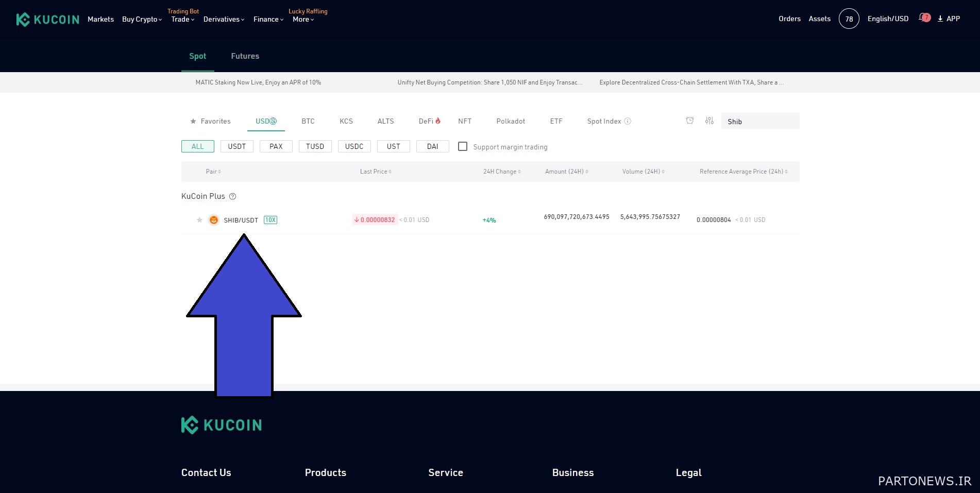The width and height of the screenshot is (980, 493).
Task: Switch to the Futures tab
Action: [x=245, y=56]
